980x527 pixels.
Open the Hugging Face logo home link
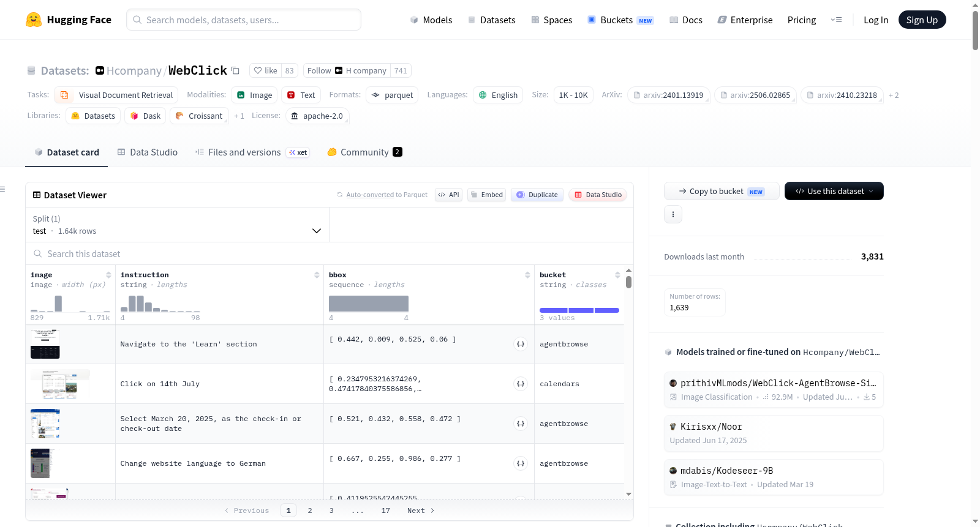pyautogui.click(x=69, y=20)
